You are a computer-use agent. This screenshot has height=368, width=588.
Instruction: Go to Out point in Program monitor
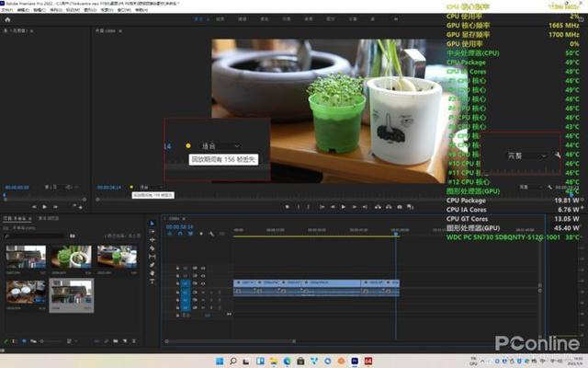(365, 207)
